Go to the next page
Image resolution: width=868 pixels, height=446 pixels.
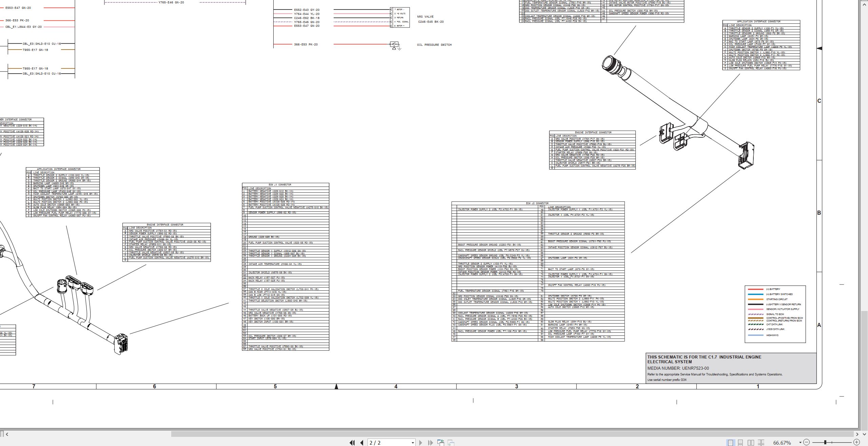tap(421, 443)
